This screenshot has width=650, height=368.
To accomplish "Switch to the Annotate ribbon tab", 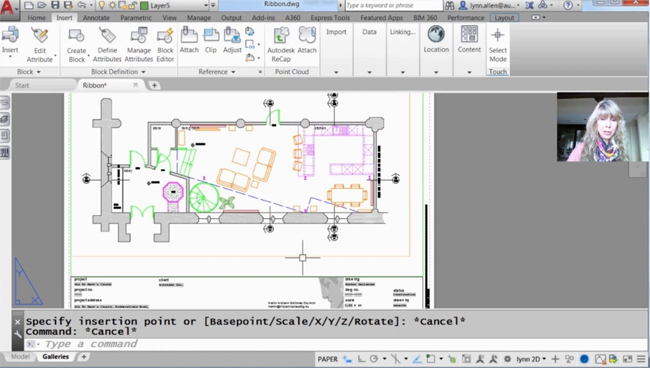I will 96,18.
